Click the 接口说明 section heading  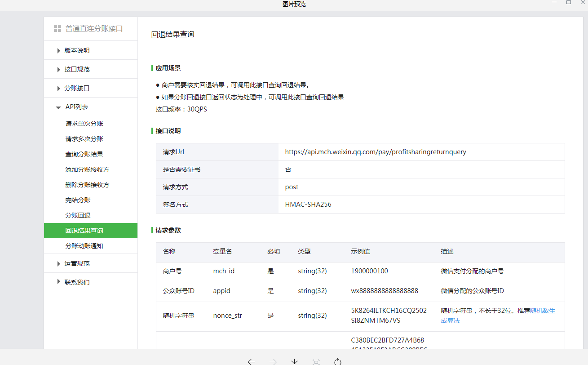(x=168, y=131)
